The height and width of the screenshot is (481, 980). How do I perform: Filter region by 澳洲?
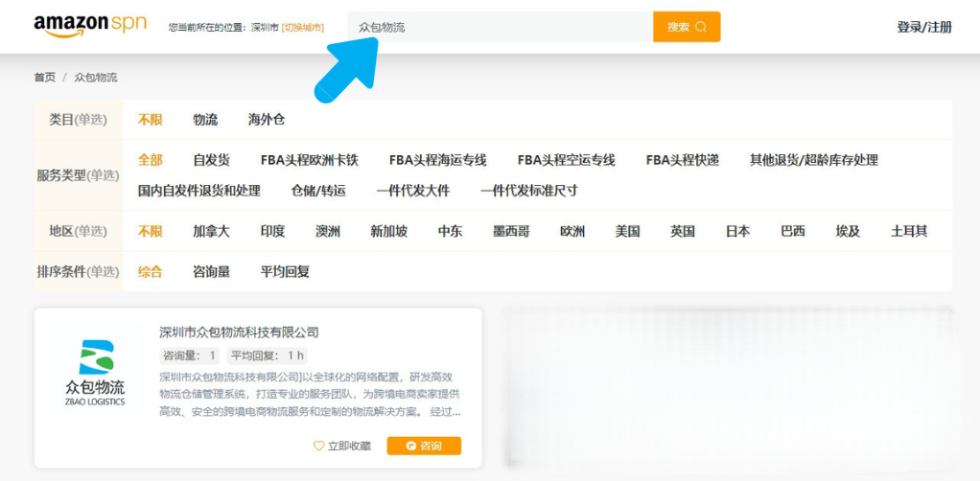(x=328, y=231)
